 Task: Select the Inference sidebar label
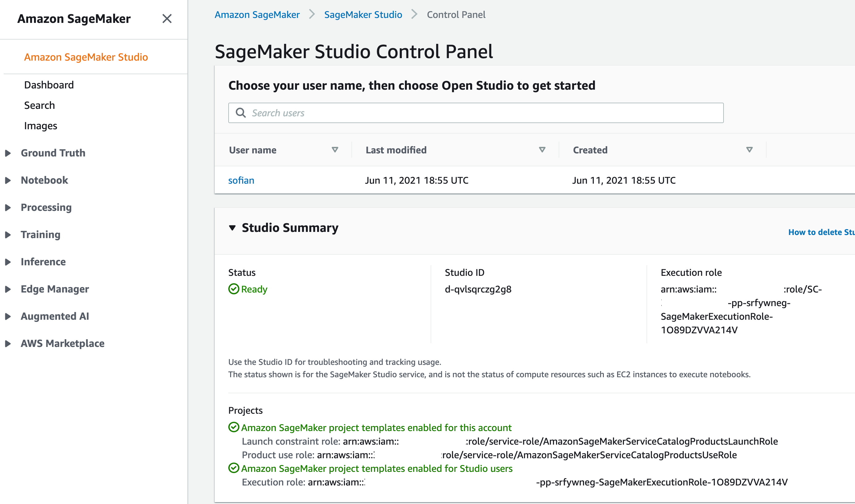tap(43, 262)
